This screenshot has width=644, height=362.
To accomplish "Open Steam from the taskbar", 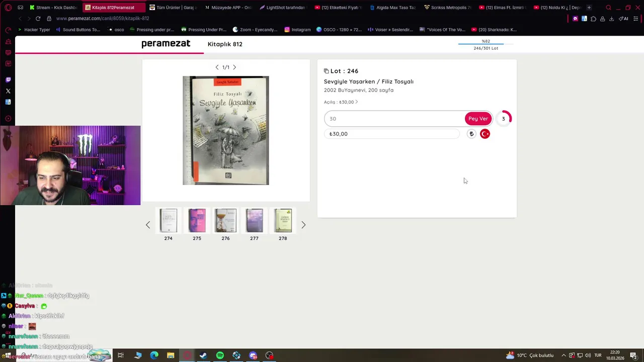I will click(x=203, y=355).
